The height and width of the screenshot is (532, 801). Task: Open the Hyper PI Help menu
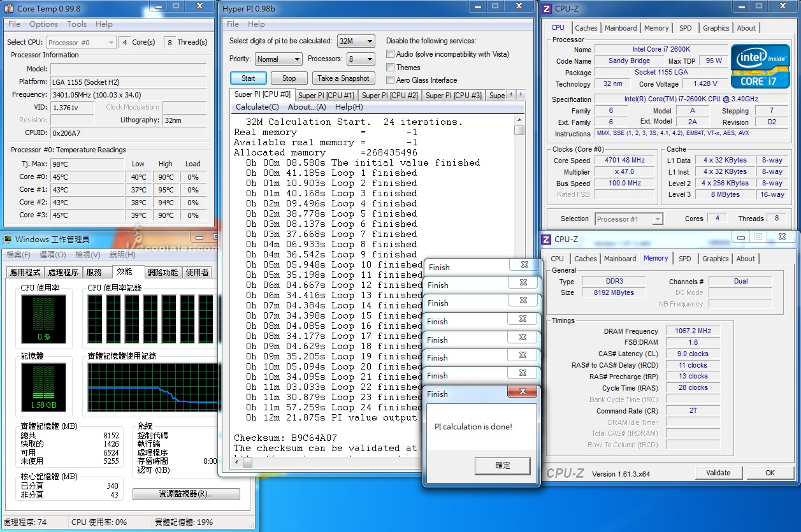point(256,24)
